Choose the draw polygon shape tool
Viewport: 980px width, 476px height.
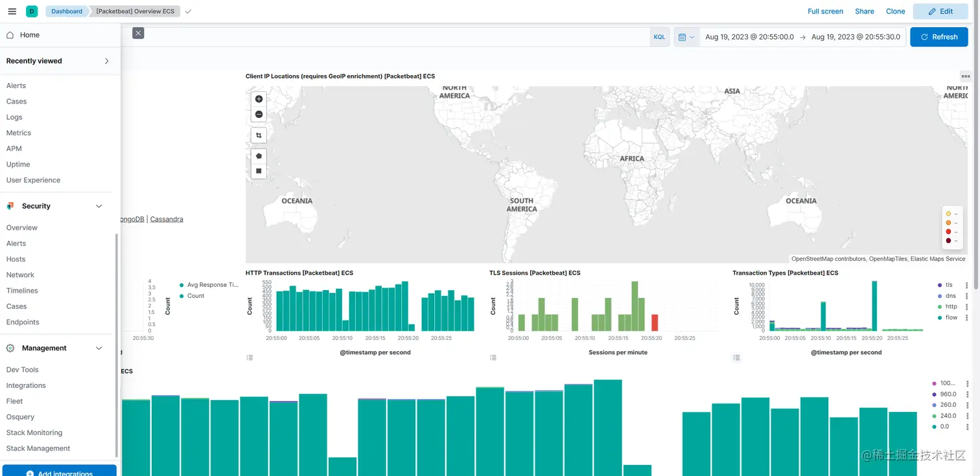click(259, 156)
